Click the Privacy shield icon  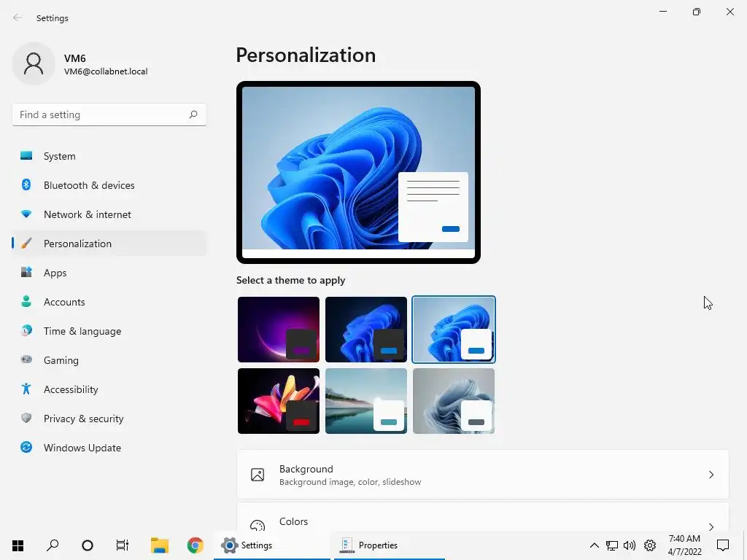pyautogui.click(x=26, y=418)
